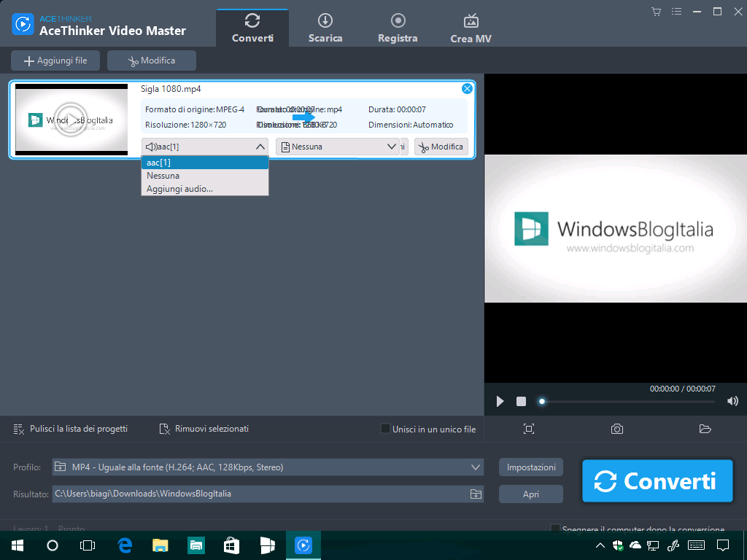Open the shopping cart icon

(657, 12)
